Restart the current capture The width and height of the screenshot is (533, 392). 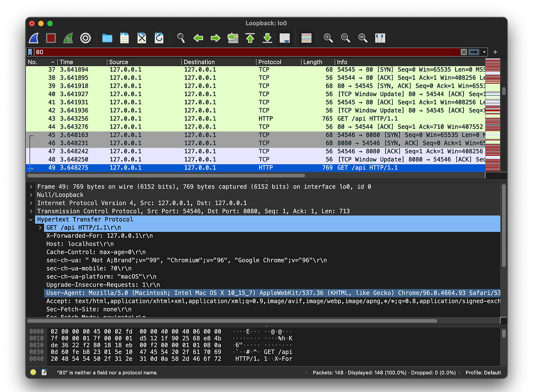[68, 38]
